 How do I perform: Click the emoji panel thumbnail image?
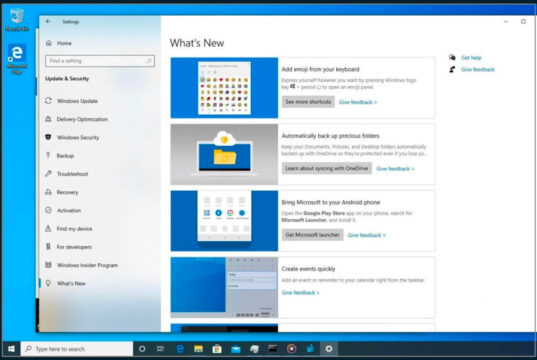coord(224,88)
